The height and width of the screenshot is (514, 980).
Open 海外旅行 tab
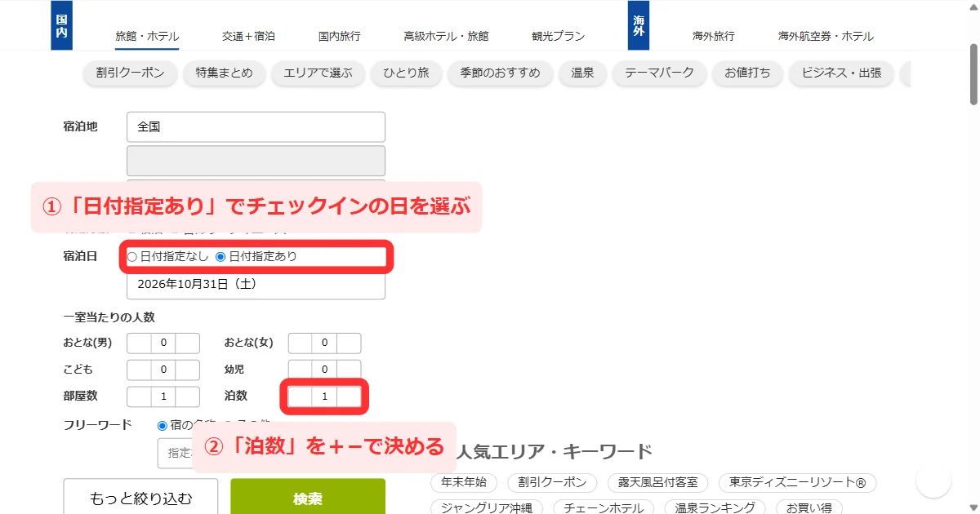click(x=714, y=36)
